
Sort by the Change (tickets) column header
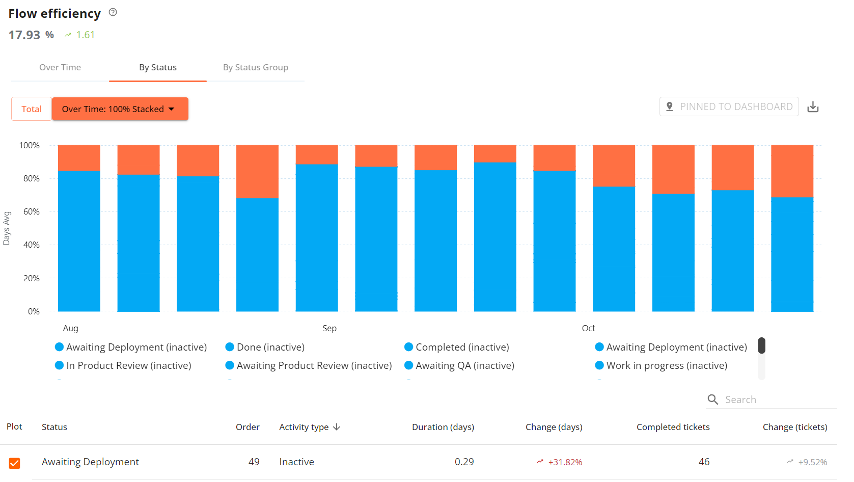[795, 427]
